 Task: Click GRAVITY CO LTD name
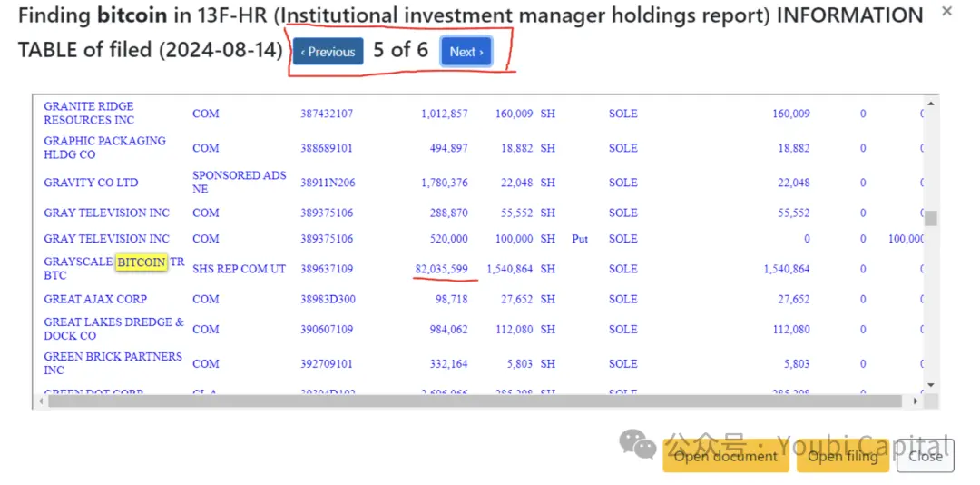click(92, 183)
